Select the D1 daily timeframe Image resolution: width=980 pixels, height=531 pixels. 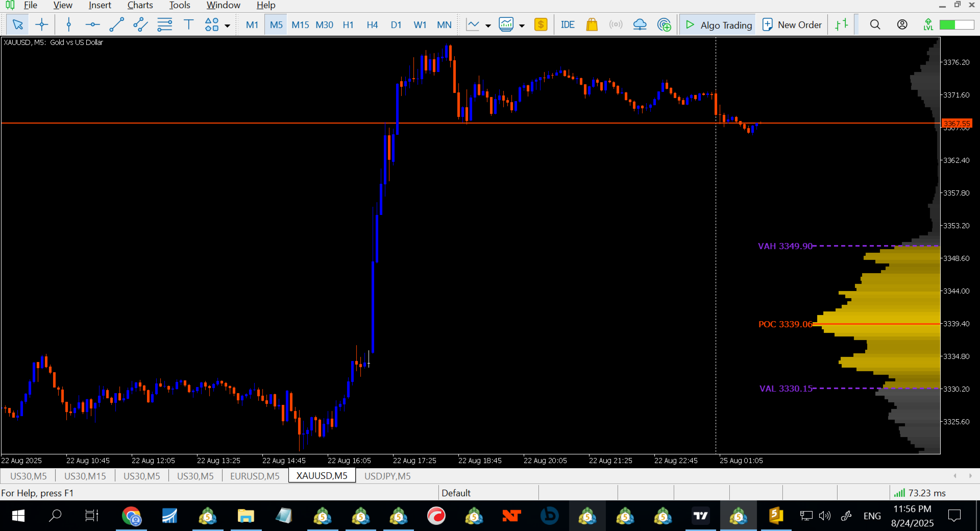click(x=396, y=25)
